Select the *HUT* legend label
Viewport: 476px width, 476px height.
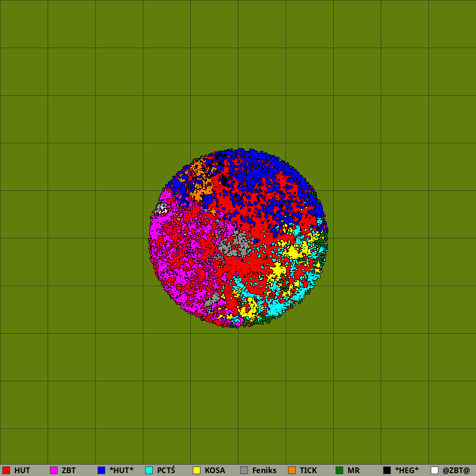tap(121, 471)
